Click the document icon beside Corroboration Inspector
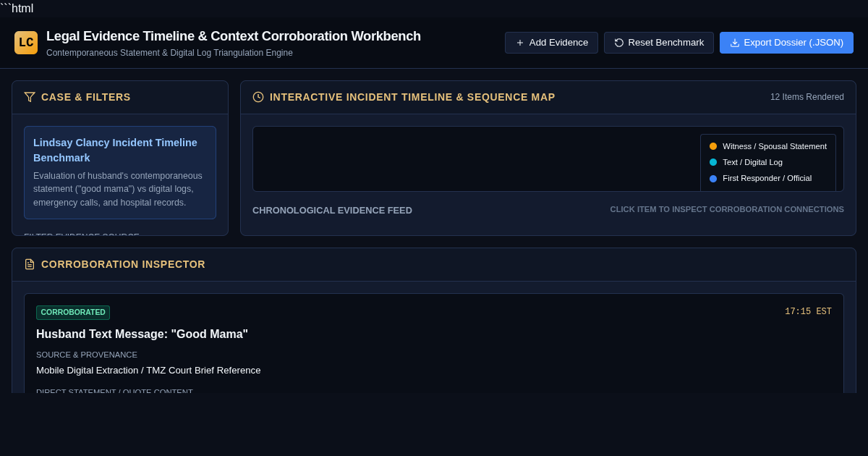868x456 pixels. (30, 264)
